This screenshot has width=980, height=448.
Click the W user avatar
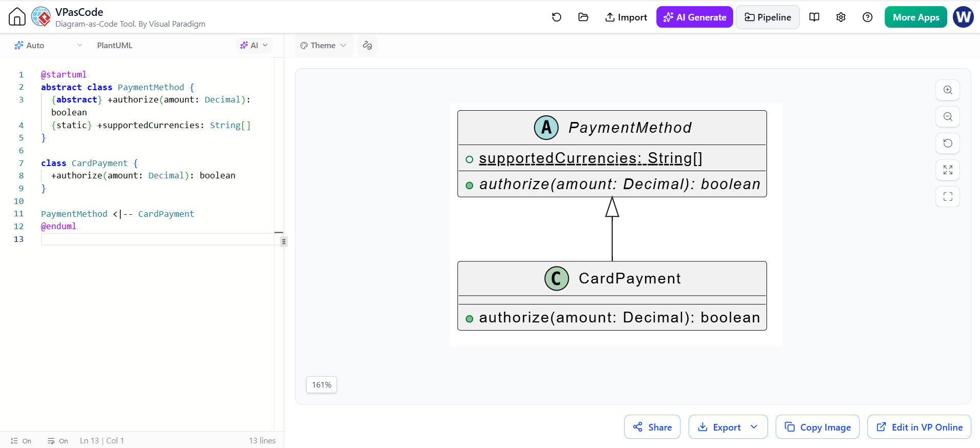click(963, 17)
